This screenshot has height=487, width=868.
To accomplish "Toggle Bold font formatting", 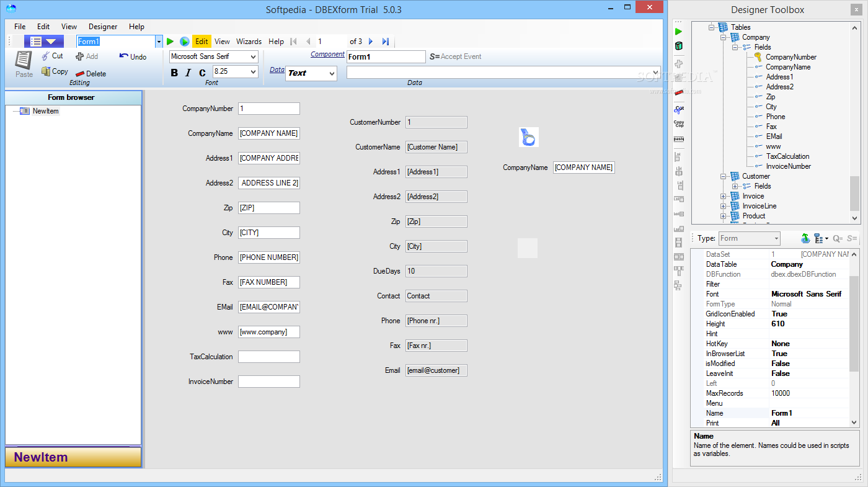I will pos(174,73).
